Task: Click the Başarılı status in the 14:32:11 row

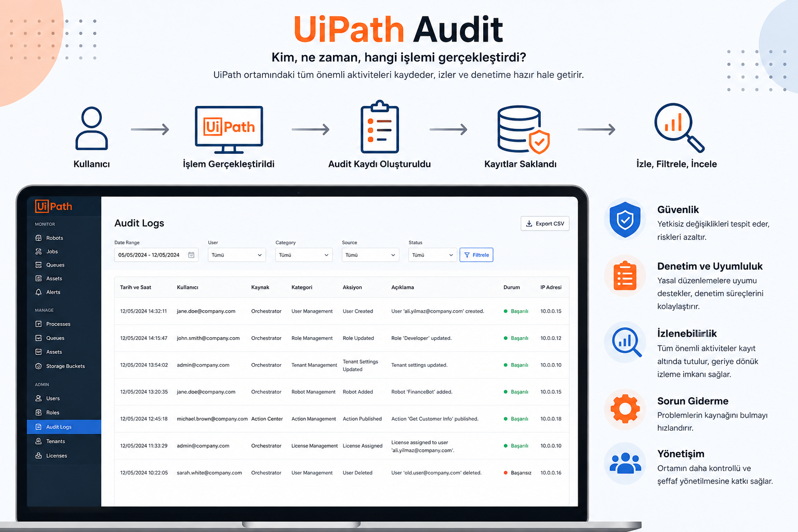Action: tap(516, 311)
